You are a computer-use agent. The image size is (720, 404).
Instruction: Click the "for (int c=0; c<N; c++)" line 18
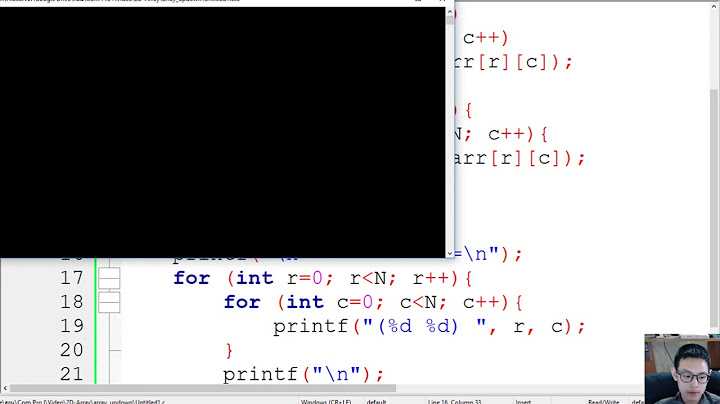373,302
